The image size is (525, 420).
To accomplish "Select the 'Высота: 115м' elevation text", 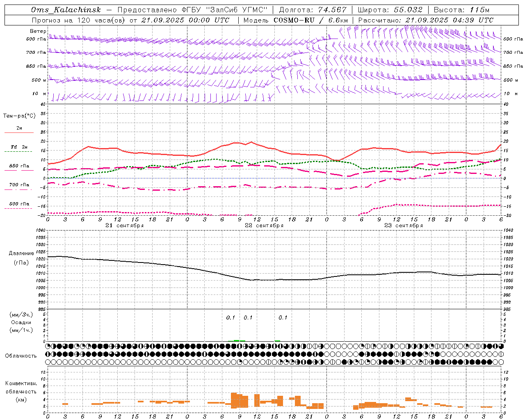I will (x=461, y=10).
